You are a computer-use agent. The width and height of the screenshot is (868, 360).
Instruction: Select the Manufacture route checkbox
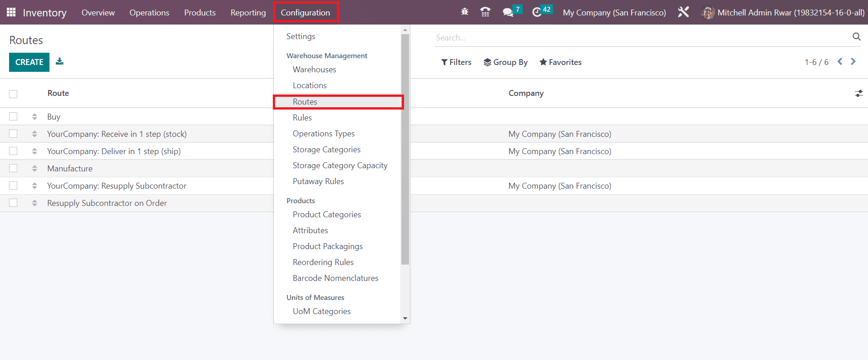click(13, 169)
